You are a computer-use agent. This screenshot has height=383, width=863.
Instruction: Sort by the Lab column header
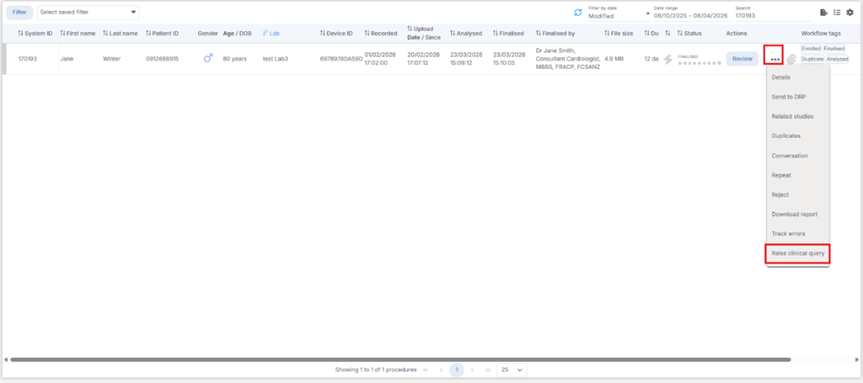[x=271, y=34]
